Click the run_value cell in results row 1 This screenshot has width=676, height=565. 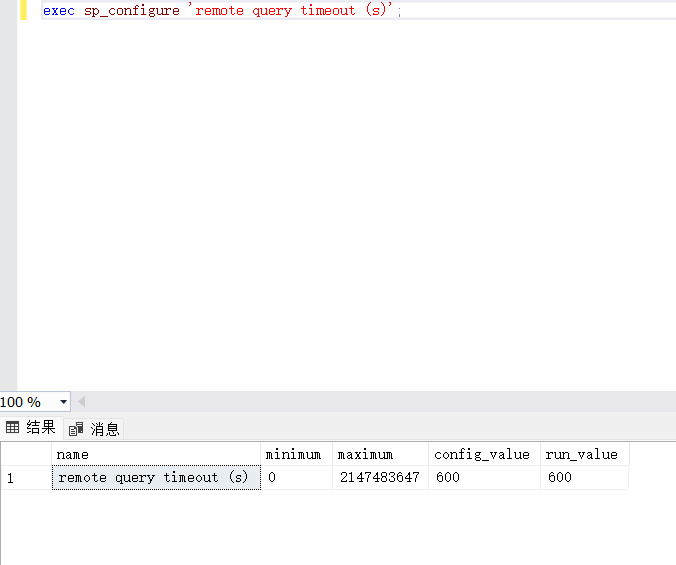(x=585, y=478)
